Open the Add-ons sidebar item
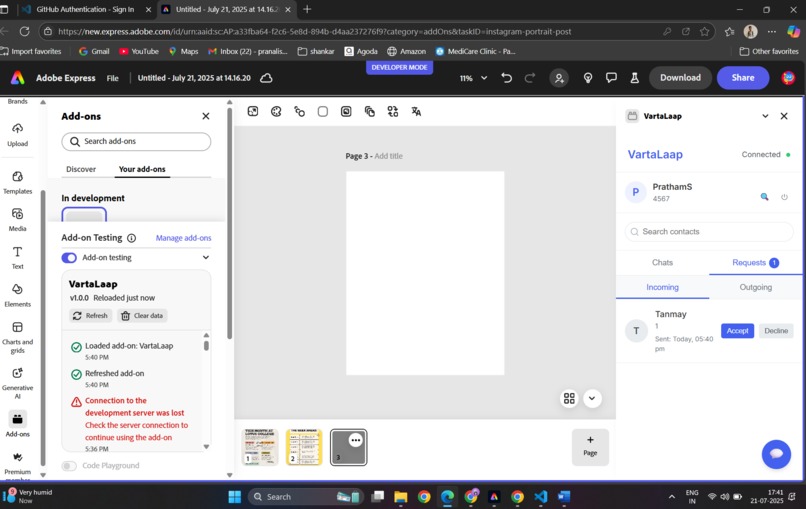The width and height of the screenshot is (806, 509). 17,425
